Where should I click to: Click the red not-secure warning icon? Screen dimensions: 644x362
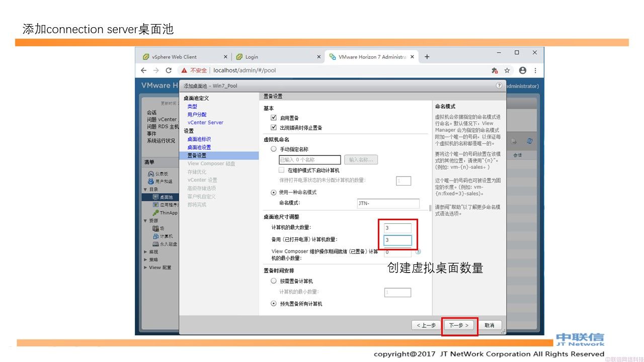(x=184, y=70)
